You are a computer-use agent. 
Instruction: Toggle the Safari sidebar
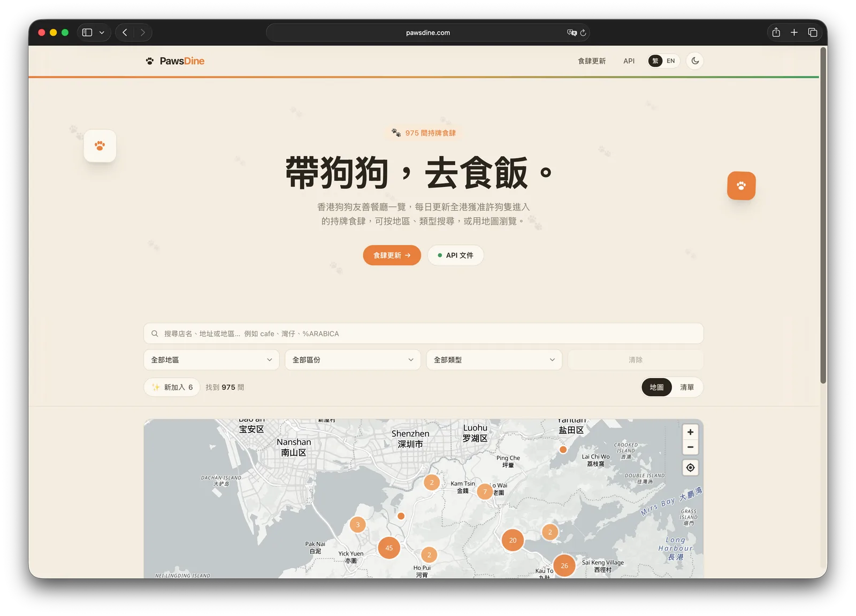(x=87, y=33)
